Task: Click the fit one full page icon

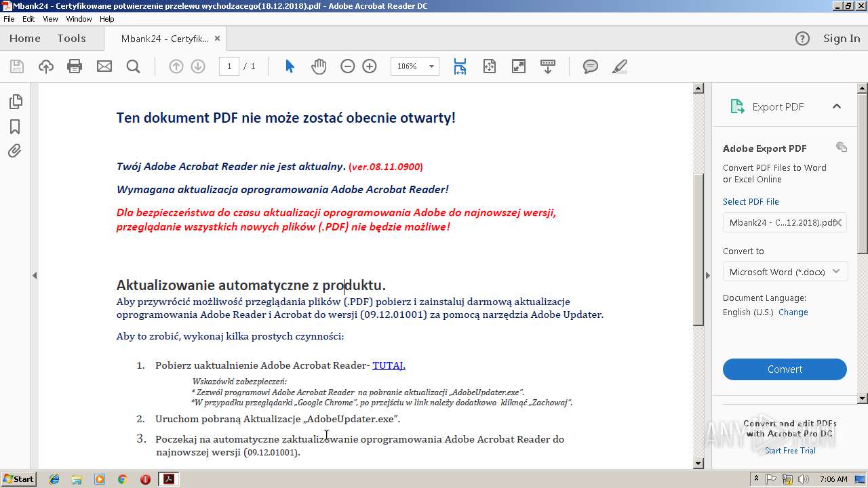Action: point(490,66)
